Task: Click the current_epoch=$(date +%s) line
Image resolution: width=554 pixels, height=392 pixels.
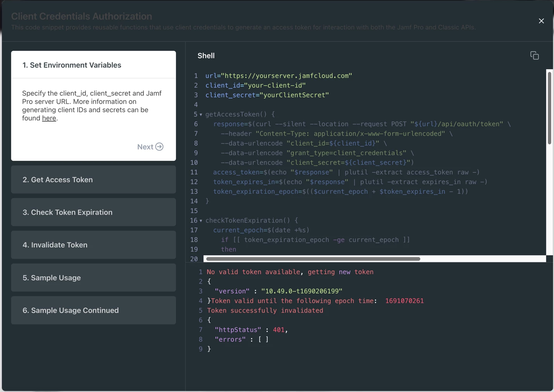Action: [x=261, y=230]
